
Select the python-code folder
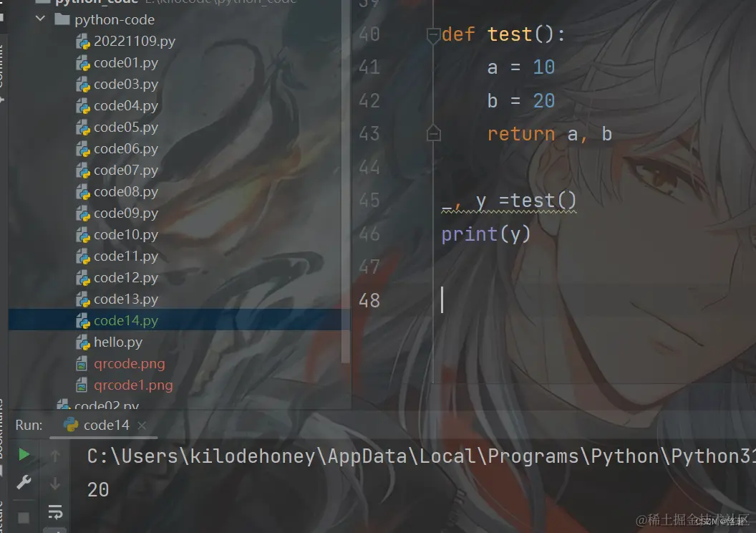coord(115,19)
